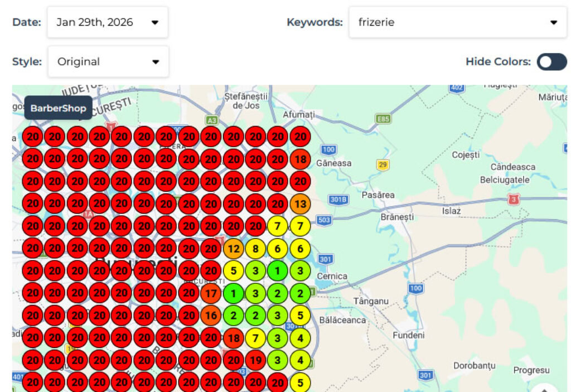Open the Style dropdown set to Original

coord(108,61)
